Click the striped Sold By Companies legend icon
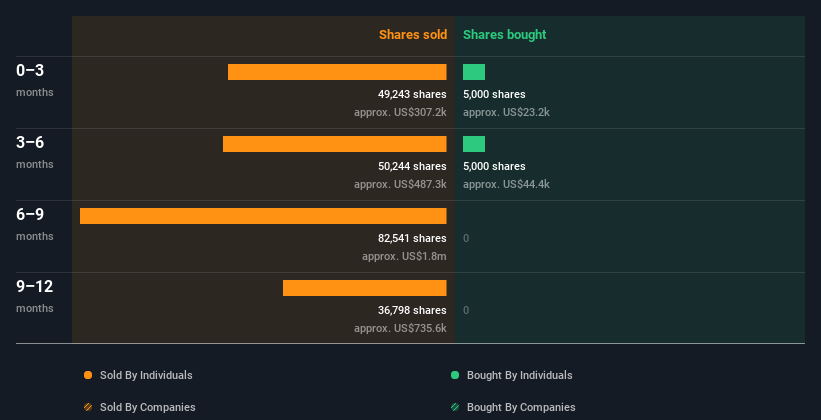This screenshot has width=821, height=420. tap(88, 407)
